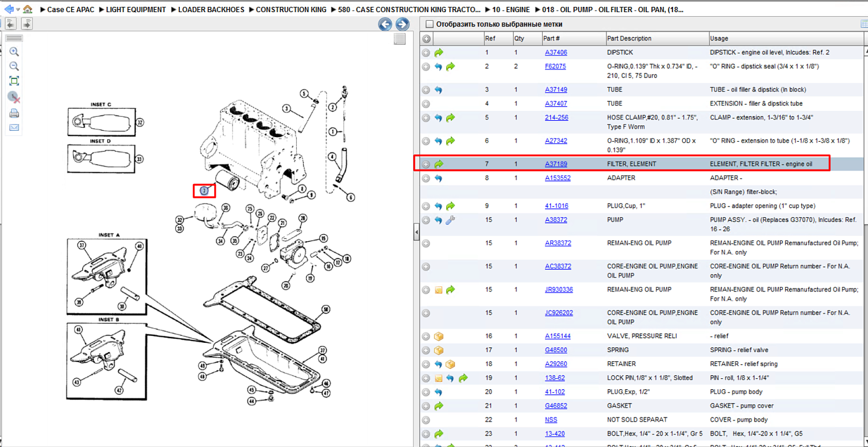Click the blue arrow on A37149 TUBE row

[439, 90]
